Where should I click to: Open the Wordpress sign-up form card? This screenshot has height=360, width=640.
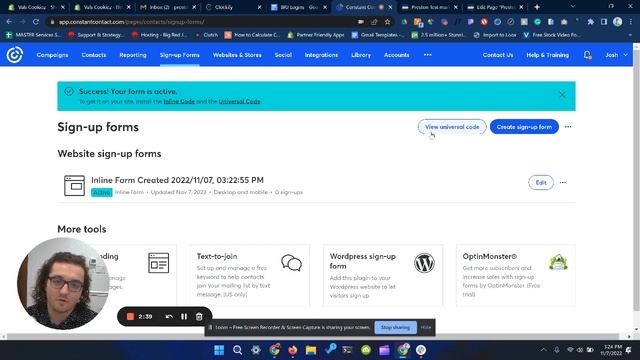383,275
